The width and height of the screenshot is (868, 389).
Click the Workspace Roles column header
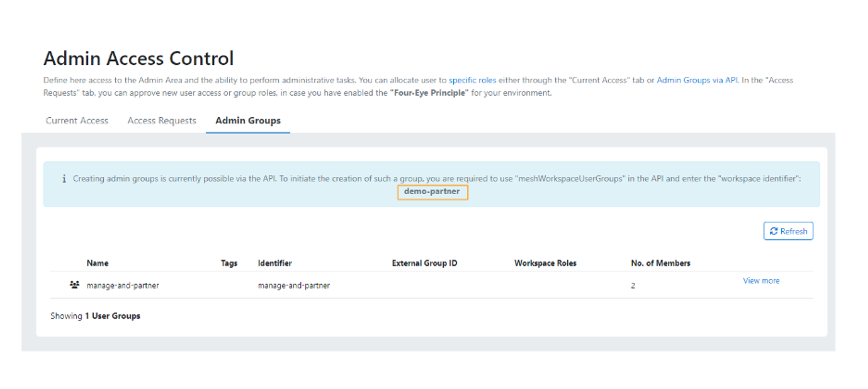545,263
